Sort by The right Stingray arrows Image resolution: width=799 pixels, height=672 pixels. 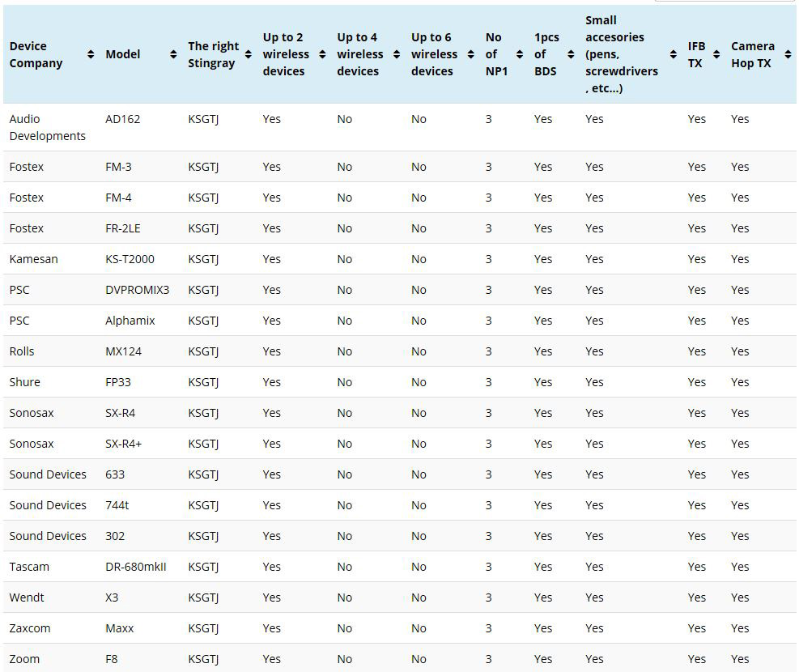pos(249,54)
